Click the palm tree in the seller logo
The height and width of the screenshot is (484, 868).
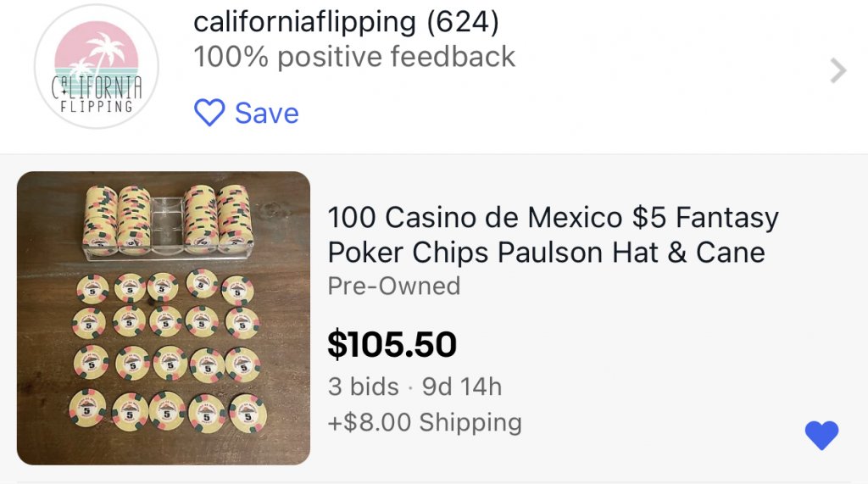[x=105, y=51]
